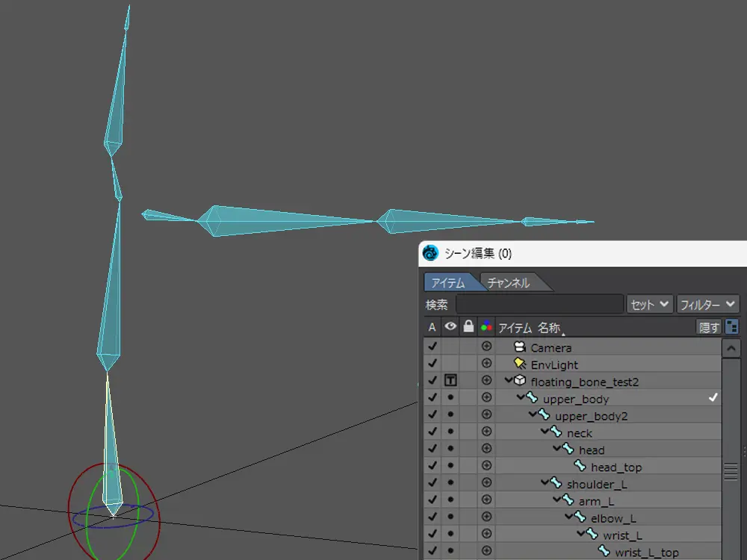The image size is (747, 560).
Task: Switch to the チャンネル tab
Action: pyautogui.click(x=509, y=283)
